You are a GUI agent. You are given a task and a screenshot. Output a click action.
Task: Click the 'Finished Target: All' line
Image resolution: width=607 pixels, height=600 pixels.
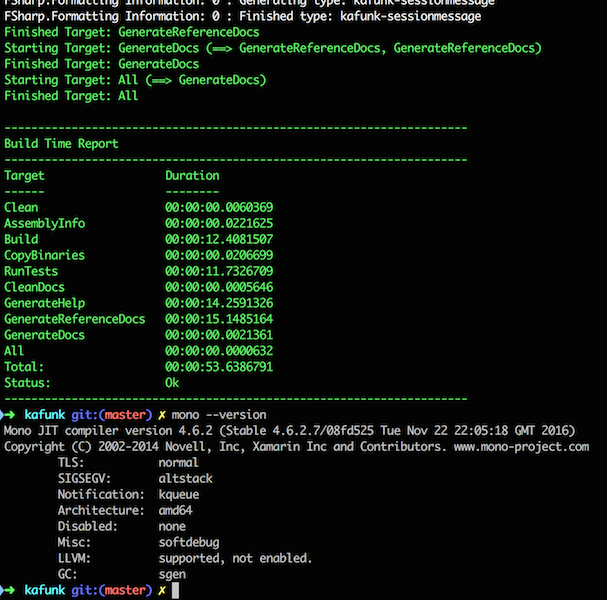tap(71, 96)
